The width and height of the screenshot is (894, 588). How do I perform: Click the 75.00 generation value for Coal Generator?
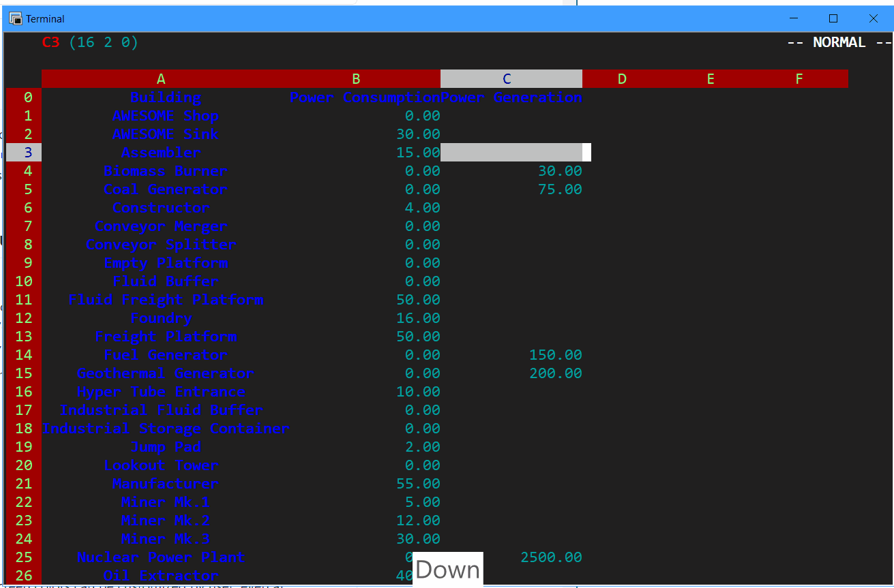[560, 189]
